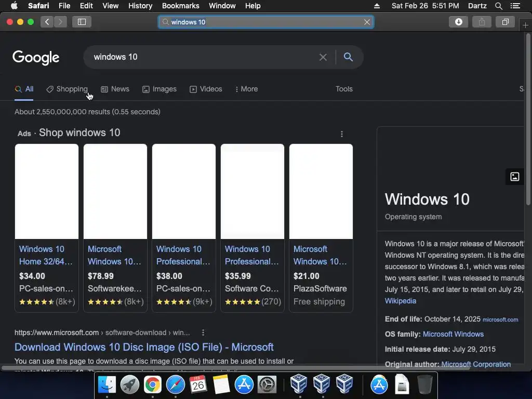Open the search Tools options
Screen dimensions: 532x399
coord(344,89)
